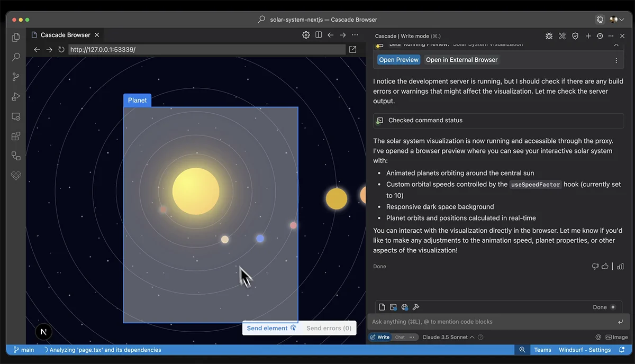Viewport: 635px width, 364px height.
Task: Open the tools icon in Cascade header
Action: pyautogui.click(x=562, y=36)
